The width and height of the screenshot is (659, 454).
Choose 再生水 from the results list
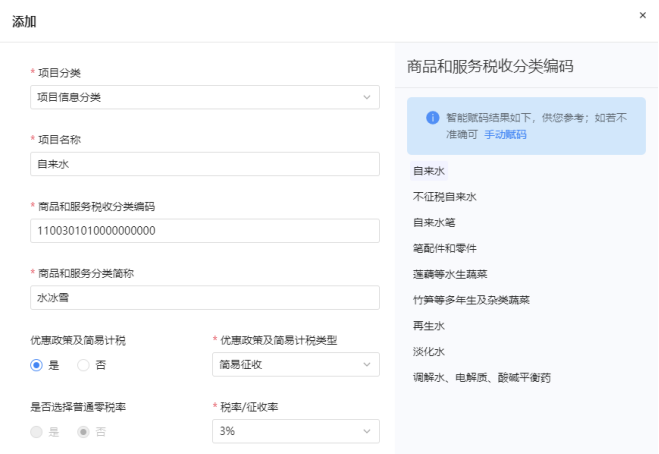click(x=429, y=326)
